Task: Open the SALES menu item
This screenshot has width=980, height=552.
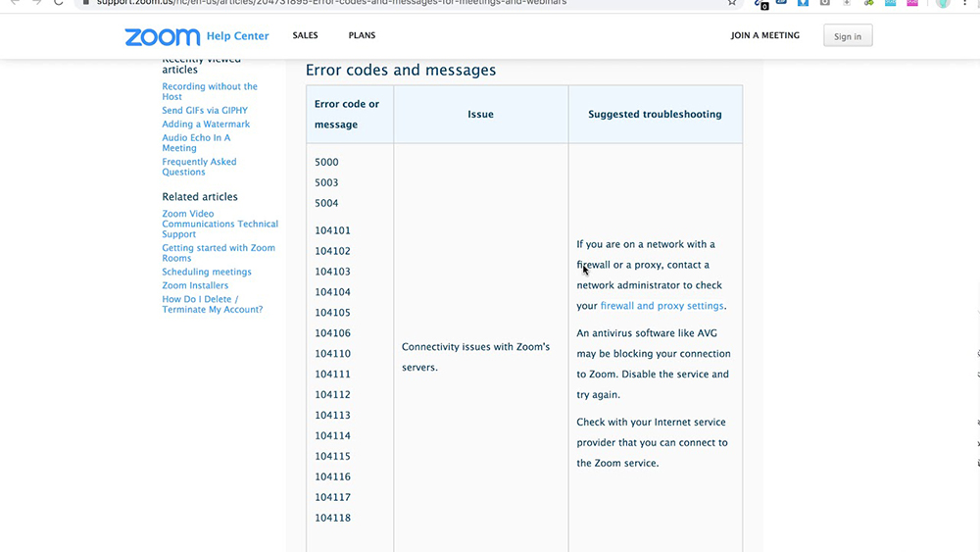Action: pos(305,36)
